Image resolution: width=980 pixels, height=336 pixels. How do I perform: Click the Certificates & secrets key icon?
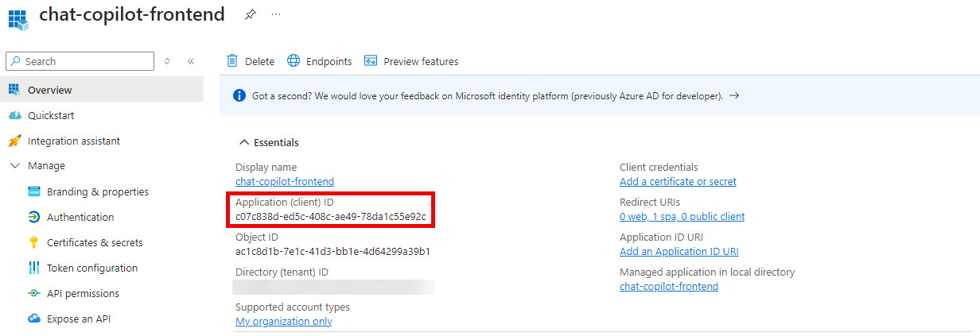[34, 242]
